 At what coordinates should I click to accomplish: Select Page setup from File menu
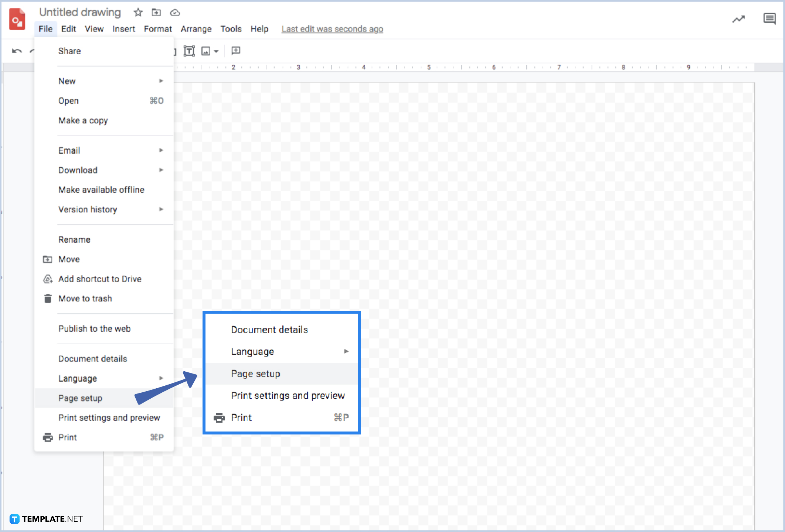80,398
